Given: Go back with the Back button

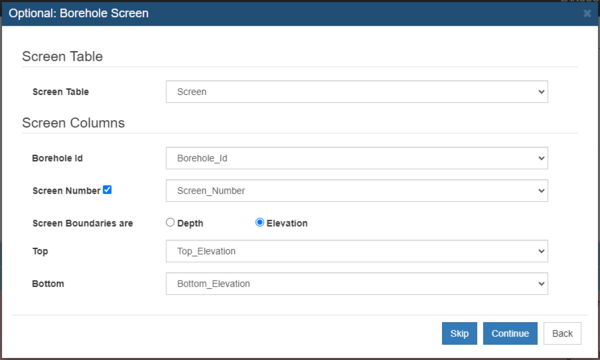Looking at the screenshot, I should (x=562, y=333).
